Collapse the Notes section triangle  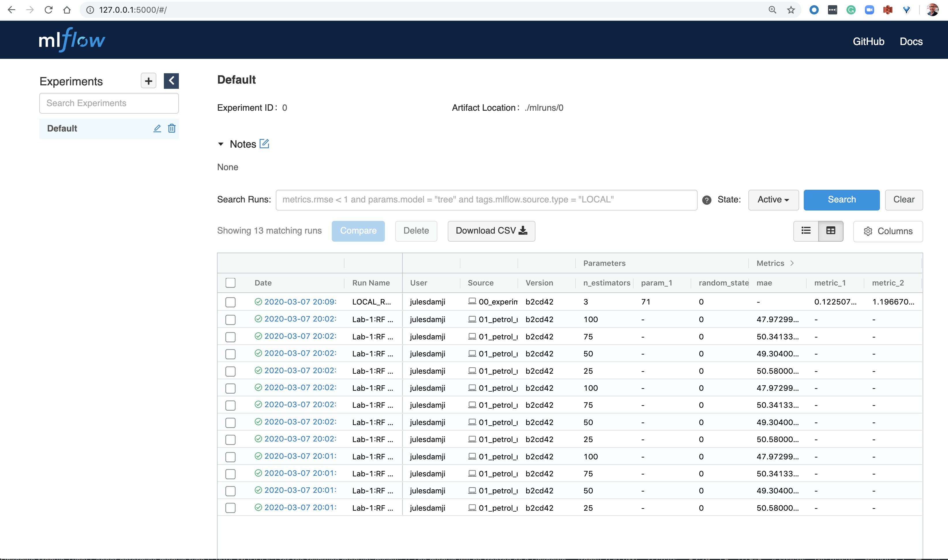[221, 144]
